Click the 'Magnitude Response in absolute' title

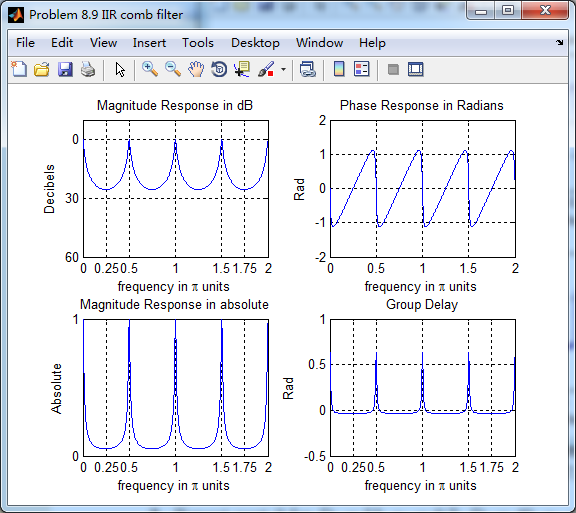pos(174,305)
